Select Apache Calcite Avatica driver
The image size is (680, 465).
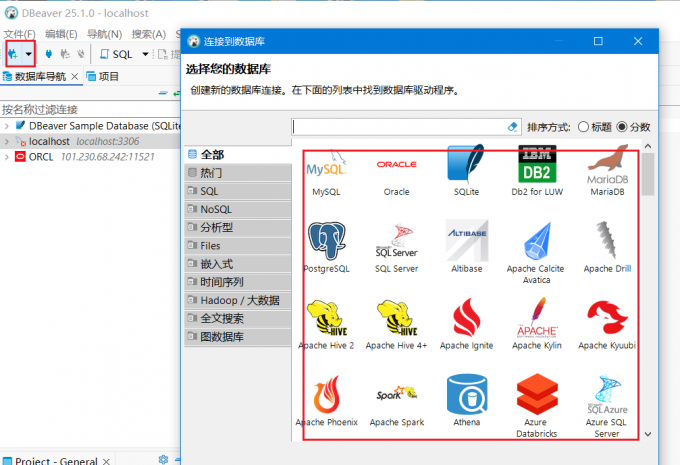(x=536, y=253)
